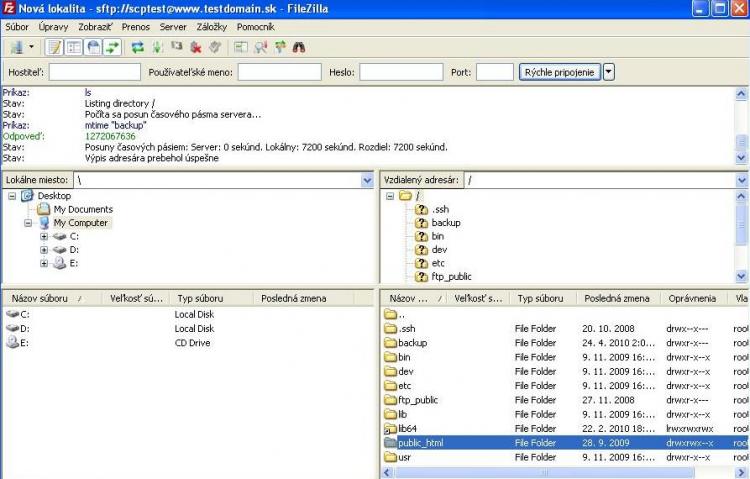Open the directory listing filters dialog
Viewport: 750px width, 479px height.
(241, 47)
